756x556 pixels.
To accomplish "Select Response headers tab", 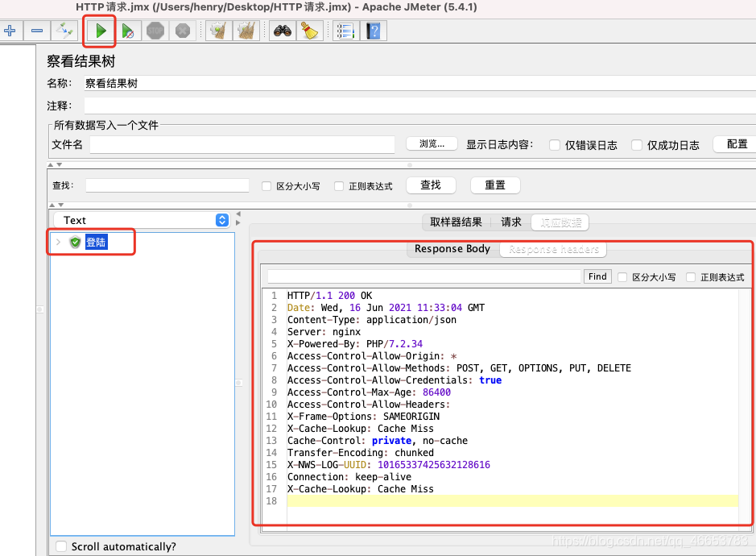I will [x=553, y=249].
